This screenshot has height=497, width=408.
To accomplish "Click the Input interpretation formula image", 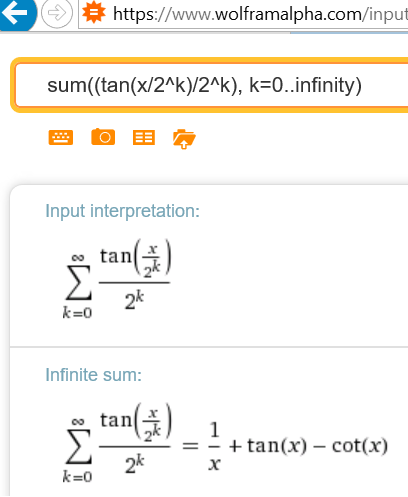I will tap(117, 279).
